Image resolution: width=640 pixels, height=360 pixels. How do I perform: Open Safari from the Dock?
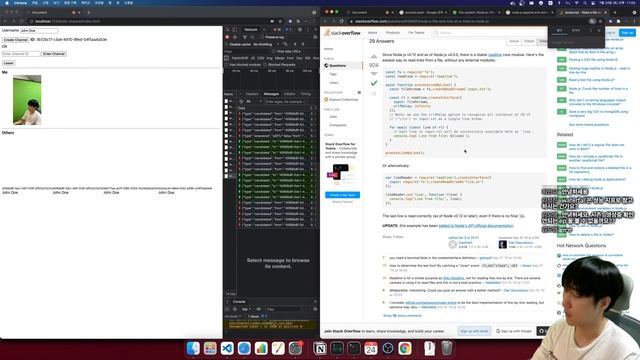click(244, 348)
